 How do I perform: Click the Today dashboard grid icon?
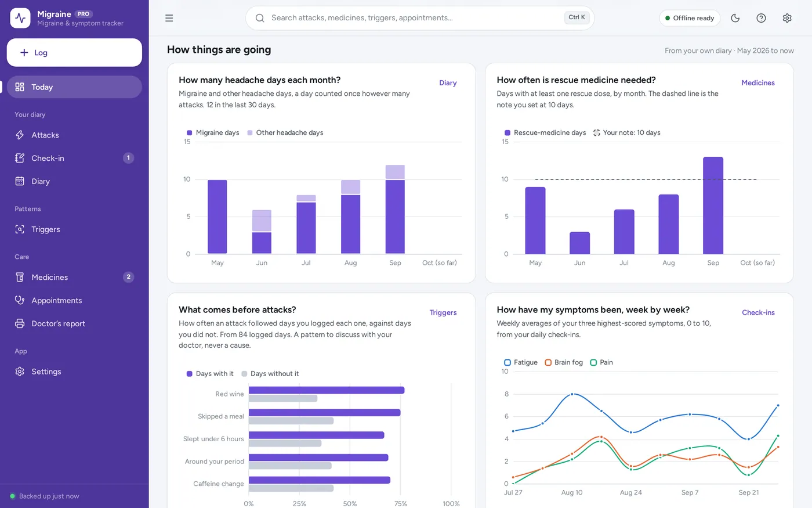coord(20,87)
